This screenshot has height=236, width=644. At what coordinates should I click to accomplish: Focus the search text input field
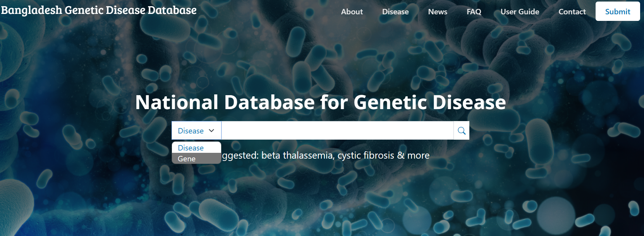click(x=337, y=131)
